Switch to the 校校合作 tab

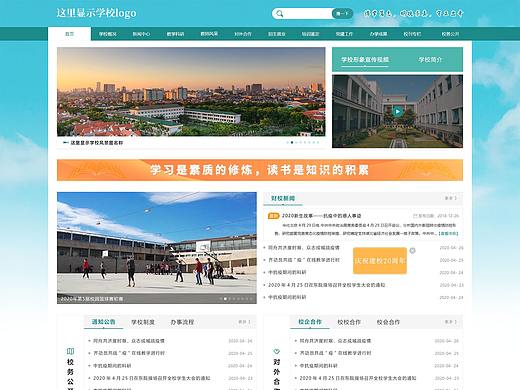(x=349, y=322)
